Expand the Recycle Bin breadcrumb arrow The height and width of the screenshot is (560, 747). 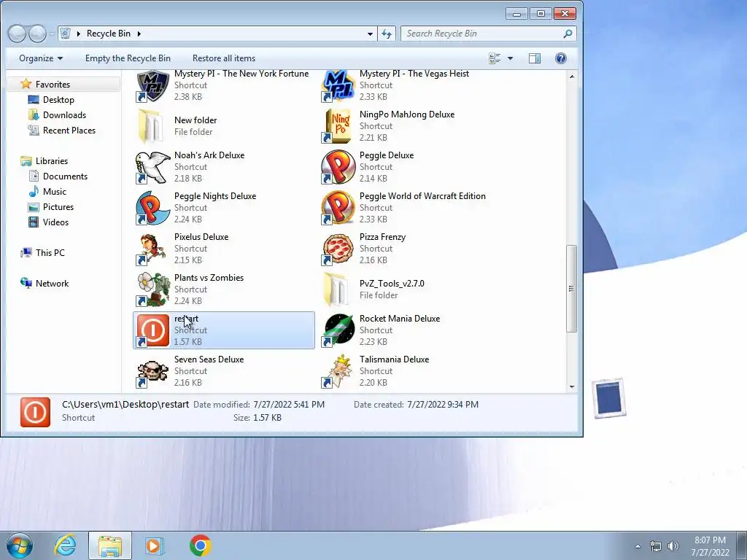139,34
